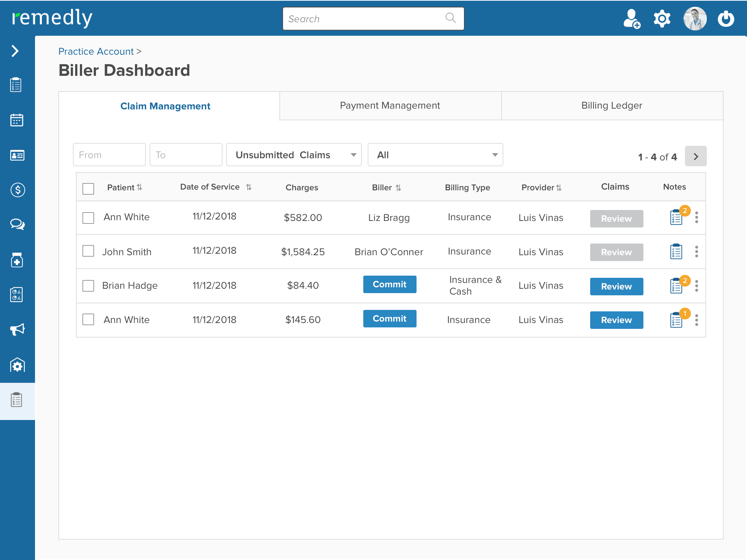Click the From date input field
The image size is (747, 560).
[x=109, y=155]
